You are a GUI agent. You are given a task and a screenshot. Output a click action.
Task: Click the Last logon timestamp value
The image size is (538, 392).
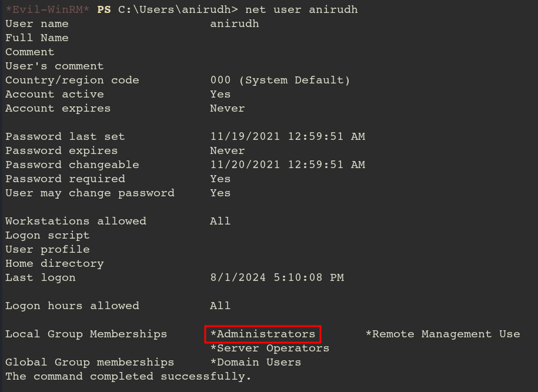tap(277, 277)
